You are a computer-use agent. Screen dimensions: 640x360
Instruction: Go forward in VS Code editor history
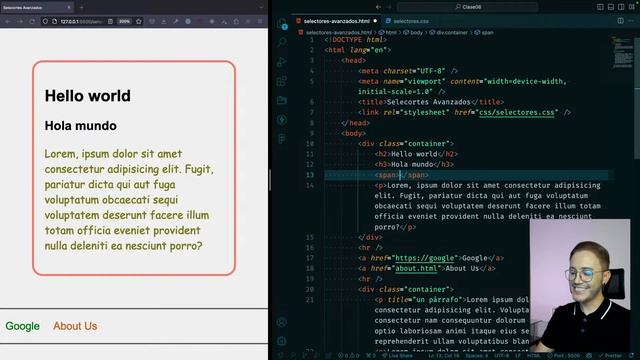tap(389, 7)
